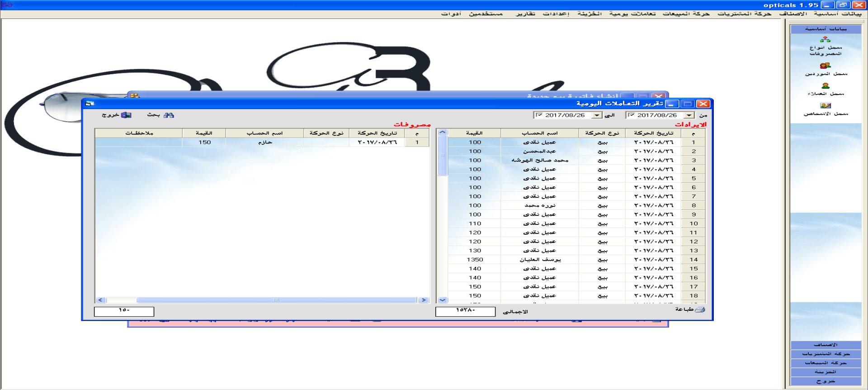The height and width of the screenshot is (390, 868).
Task: Open the customers register icon
Action: point(826,86)
